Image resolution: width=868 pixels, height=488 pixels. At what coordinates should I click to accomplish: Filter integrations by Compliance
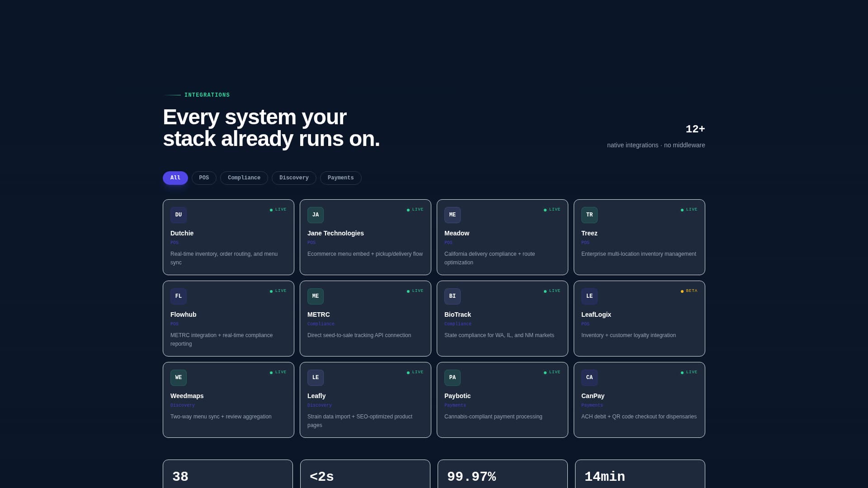[x=244, y=178]
